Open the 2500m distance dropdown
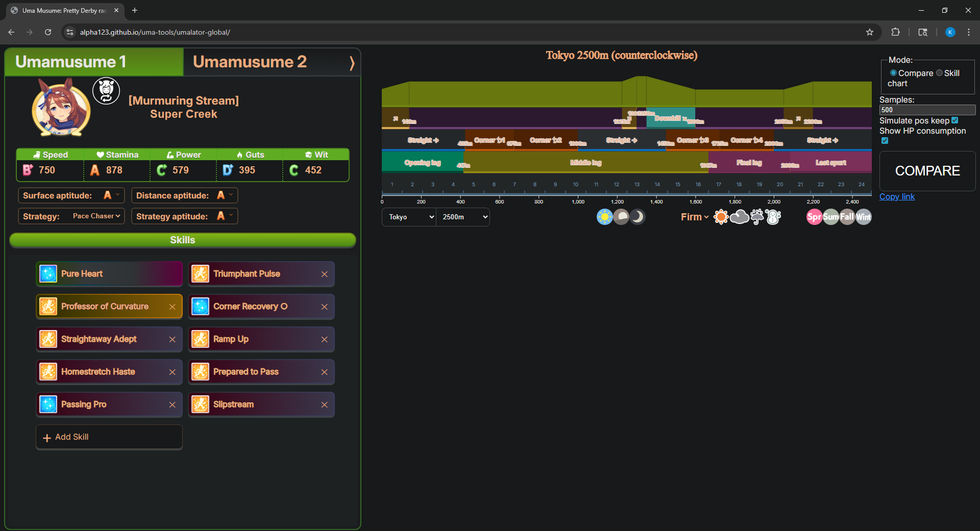The image size is (980, 531). [x=463, y=217]
